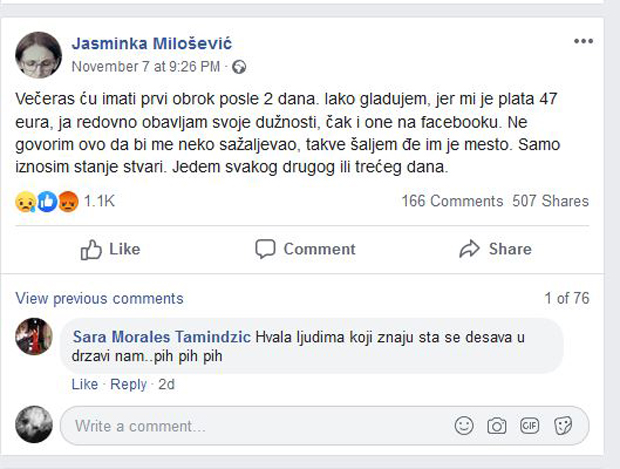Insert a GIF with the GIF icon
This screenshot has width=620, height=469.
point(530,426)
